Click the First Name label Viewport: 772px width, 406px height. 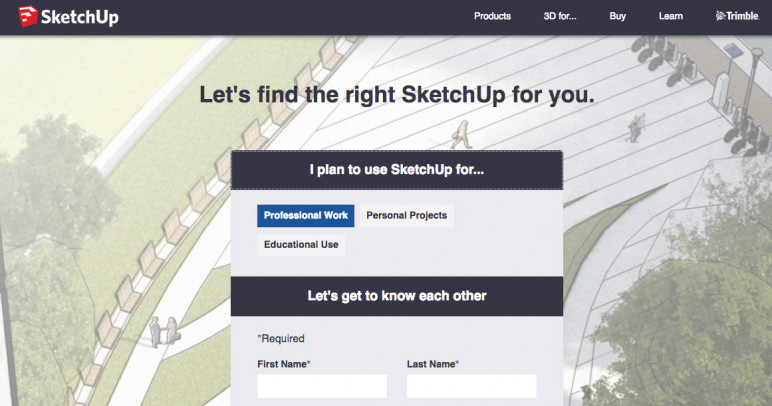[x=284, y=364]
